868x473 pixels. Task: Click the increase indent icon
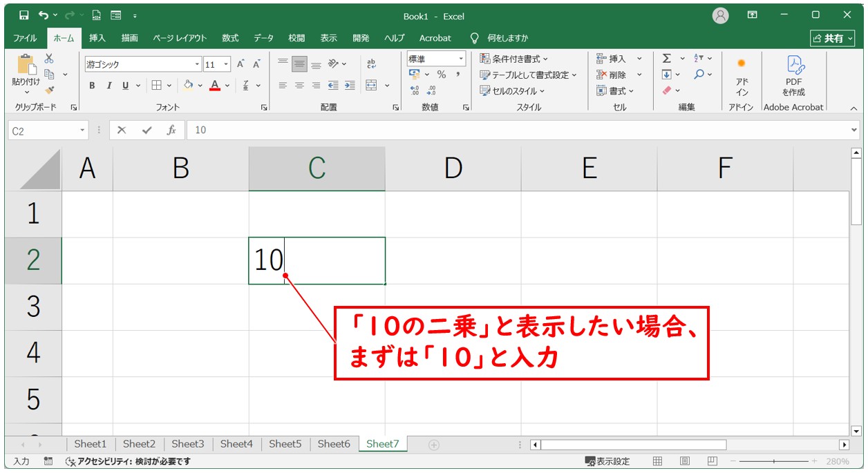click(350, 86)
